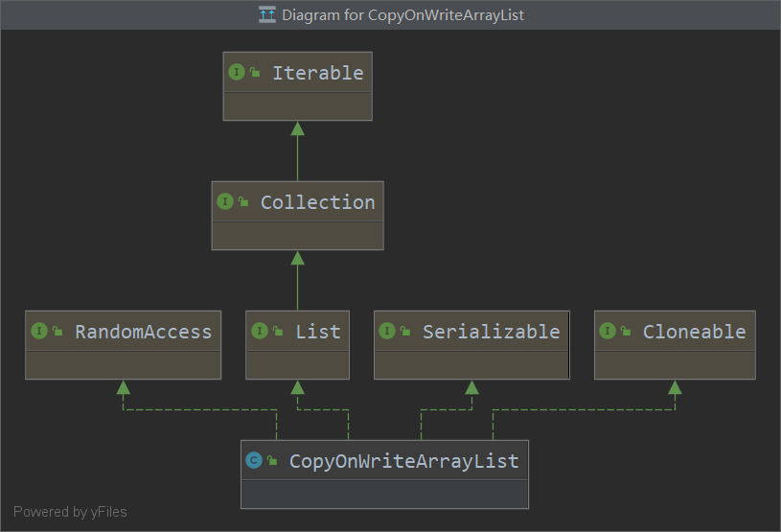
Task: Click the public visibility icon beside Cloneable
Action: click(x=626, y=331)
